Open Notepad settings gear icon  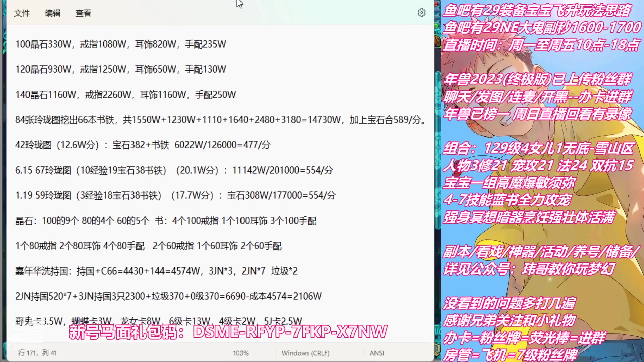click(421, 13)
